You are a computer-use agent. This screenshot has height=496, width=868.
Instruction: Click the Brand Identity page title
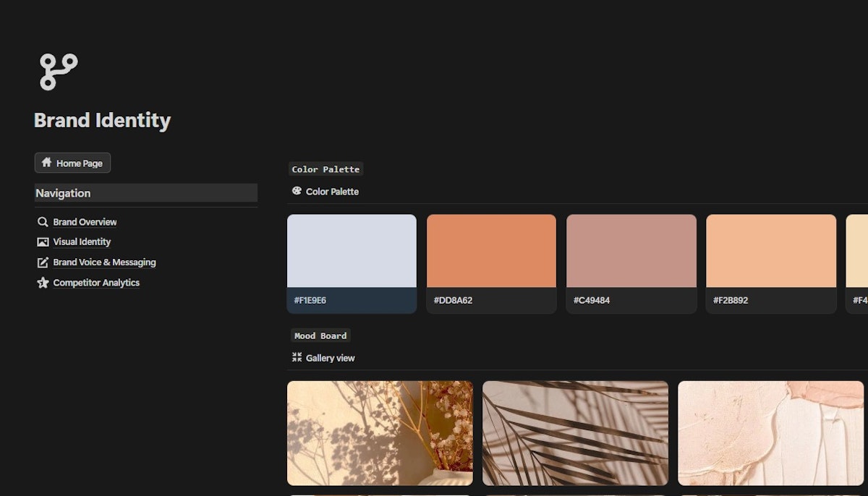(x=102, y=120)
